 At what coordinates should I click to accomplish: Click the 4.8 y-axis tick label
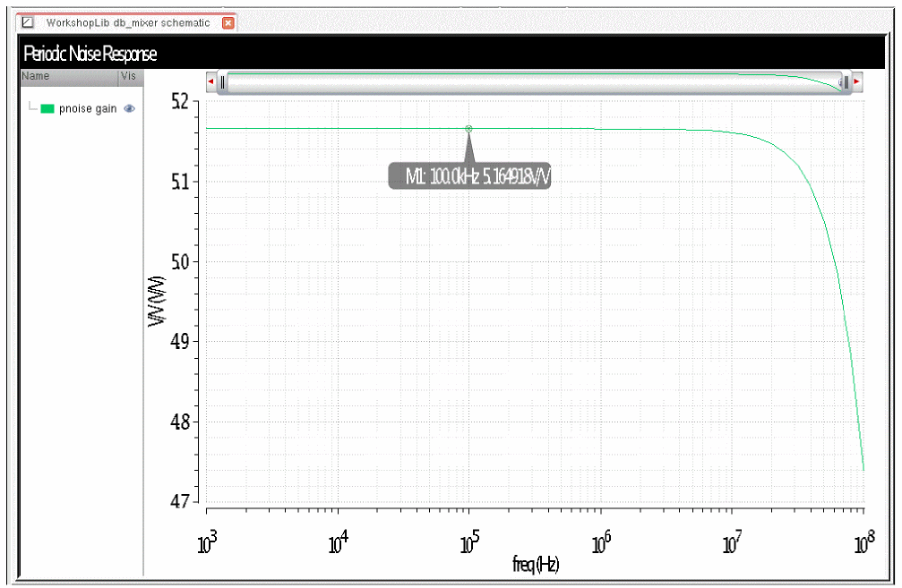179,422
